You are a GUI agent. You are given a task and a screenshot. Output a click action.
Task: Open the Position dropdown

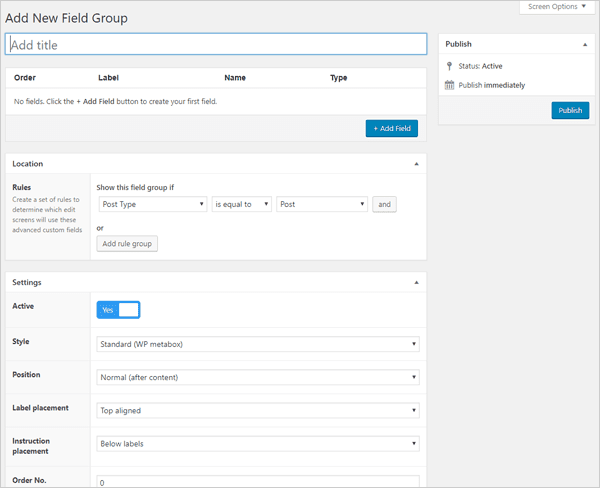[258, 377]
